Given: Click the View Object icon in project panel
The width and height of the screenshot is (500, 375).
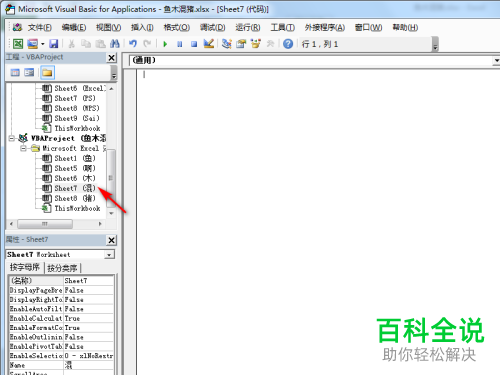Looking at the screenshot, I should [x=29, y=72].
